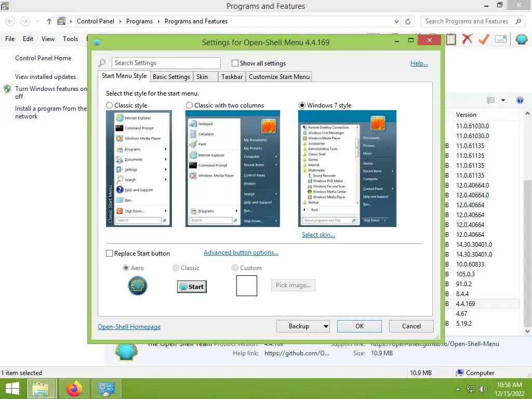Open the File menu
532x399 pixels.
click(x=10, y=39)
